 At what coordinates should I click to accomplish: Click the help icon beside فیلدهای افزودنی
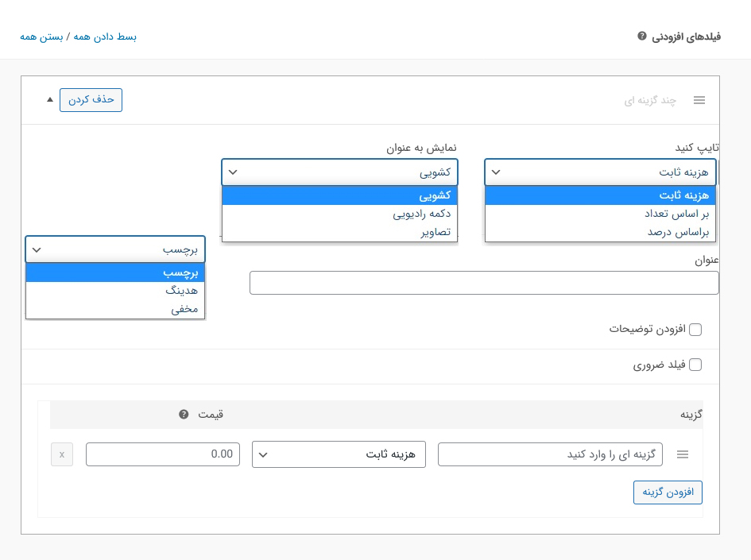(642, 37)
